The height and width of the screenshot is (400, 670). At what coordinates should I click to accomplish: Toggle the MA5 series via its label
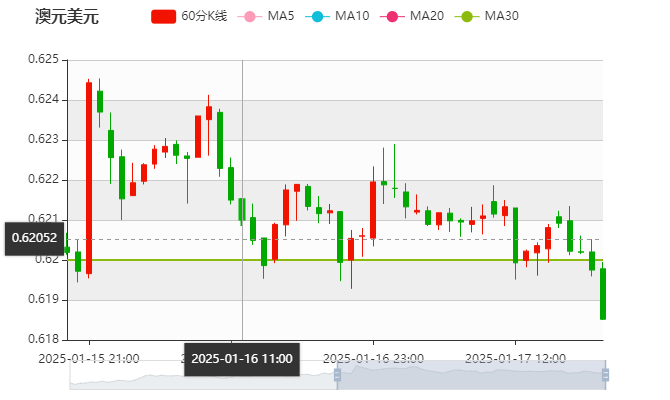pos(281,16)
